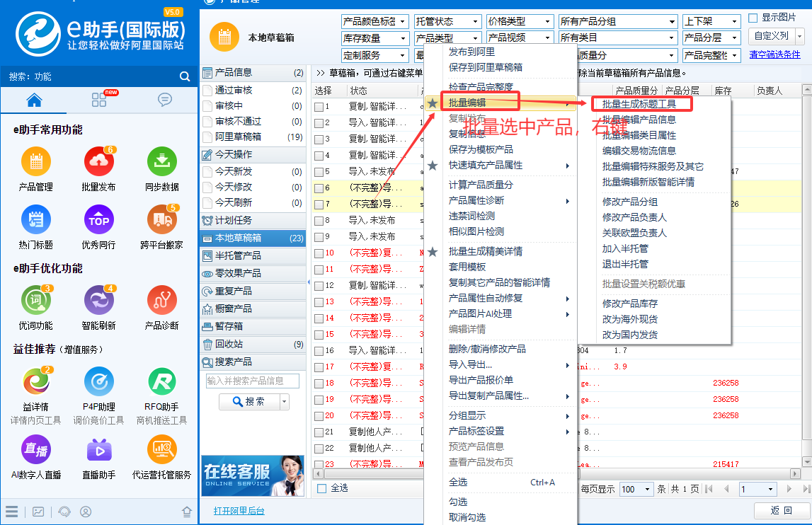Click the 输入并搜索产品信息 search field
This screenshot has height=525, width=812.
252,381
